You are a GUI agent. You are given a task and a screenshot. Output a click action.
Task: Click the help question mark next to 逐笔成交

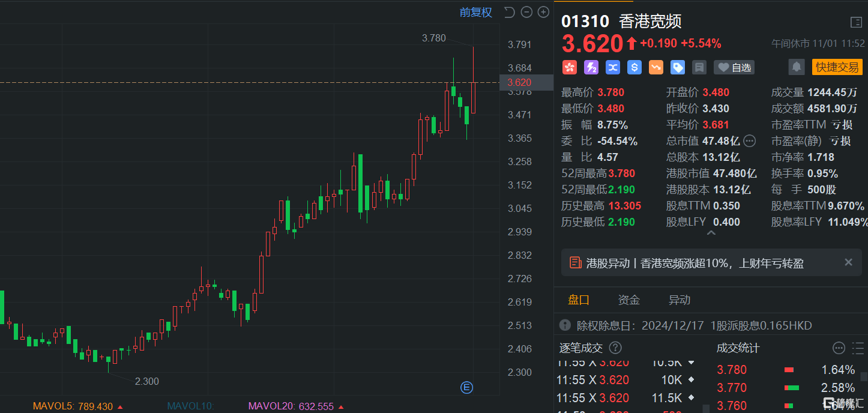pyautogui.click(x=615, y=348)
